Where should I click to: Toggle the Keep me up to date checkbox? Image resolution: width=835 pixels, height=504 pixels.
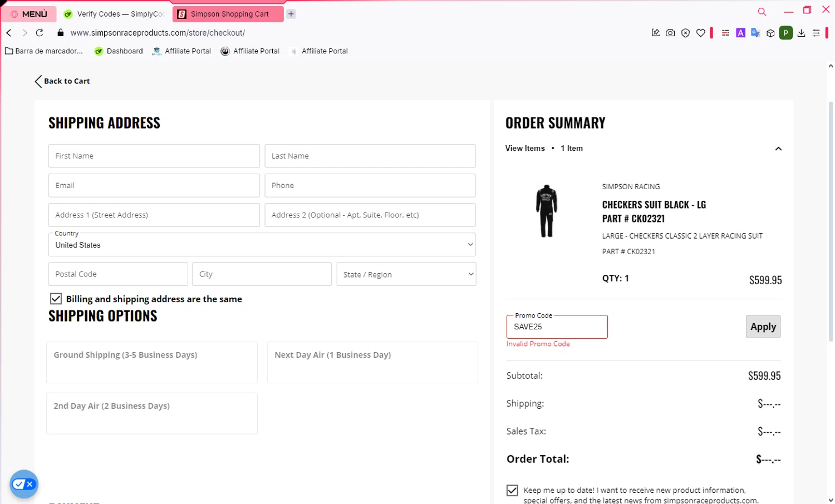(512, 490)
